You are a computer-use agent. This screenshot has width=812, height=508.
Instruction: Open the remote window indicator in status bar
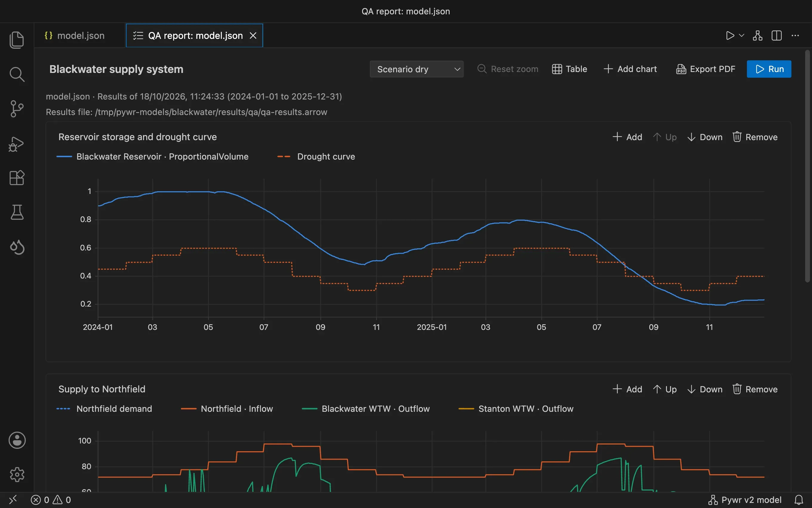pyautogui.click(x=13, y=500)
